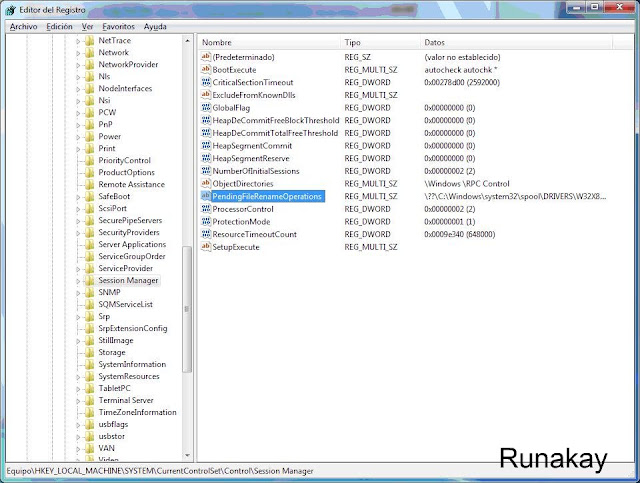
Task: Sort values by the Nombre column header
Action: pos(269,42)
